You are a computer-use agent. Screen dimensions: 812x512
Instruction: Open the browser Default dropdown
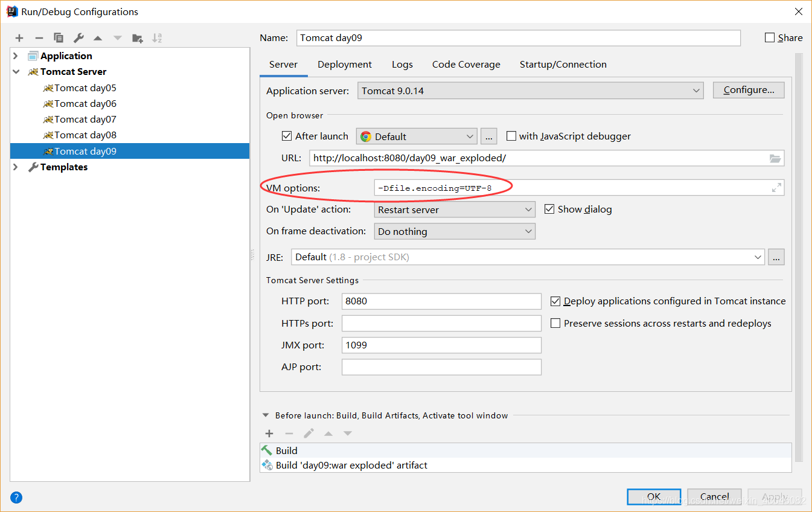coord(417,136)
